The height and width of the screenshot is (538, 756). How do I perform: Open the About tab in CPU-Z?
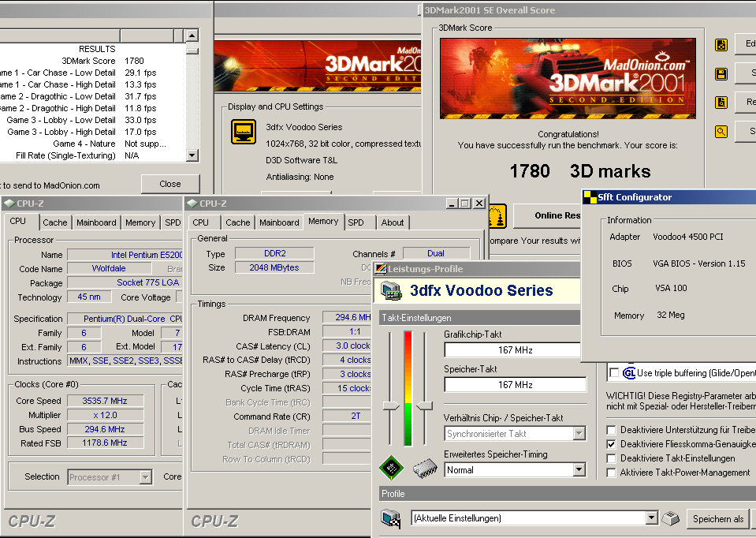(x=393, y=222)
